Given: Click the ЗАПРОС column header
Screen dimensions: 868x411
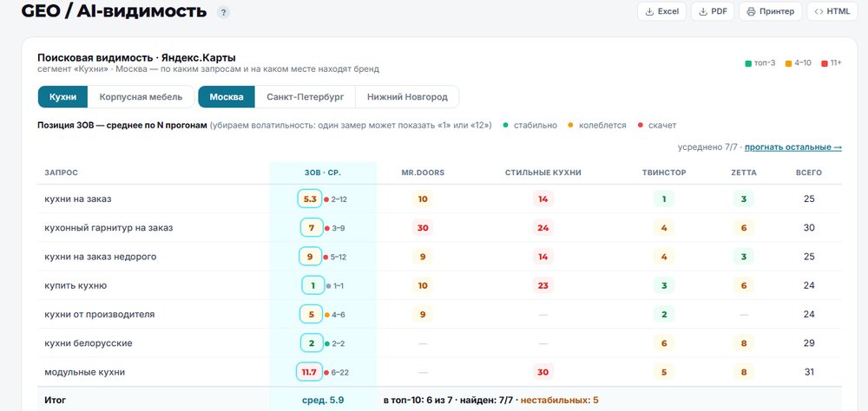Looking at the screenshot, I should [x=61, y=173].
